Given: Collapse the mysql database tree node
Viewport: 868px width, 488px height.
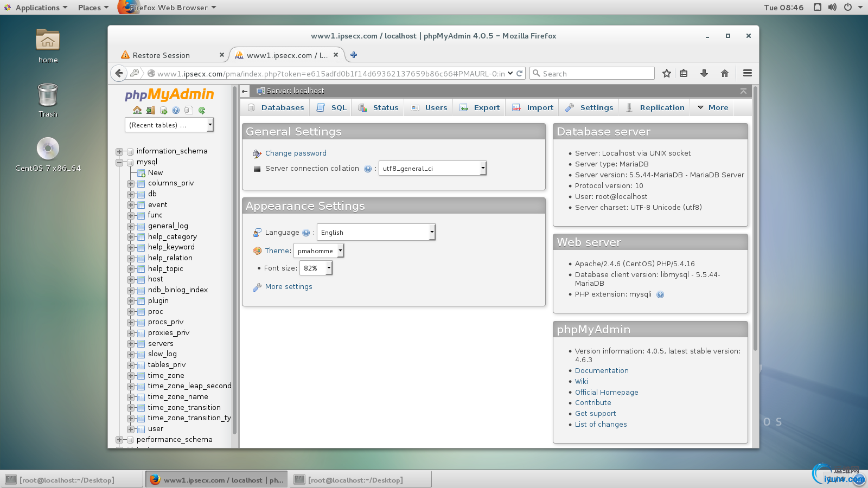Looking at the screenshot, I should tap(119, 162).
